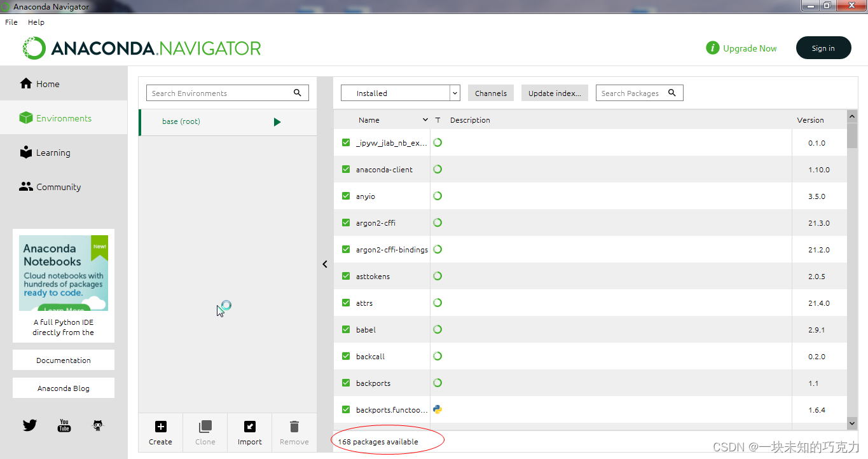Focus the Search Environments input field
The image size is (868, 459).
228,93
